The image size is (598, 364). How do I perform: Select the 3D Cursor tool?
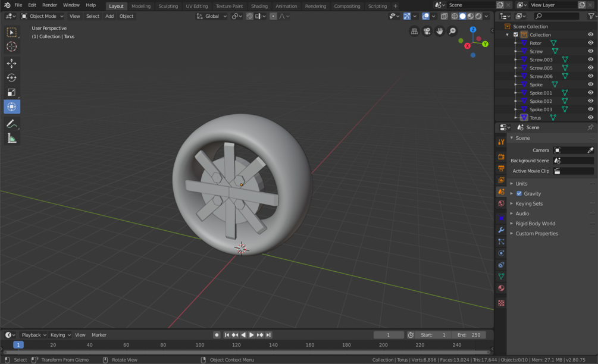pos(12,47)
